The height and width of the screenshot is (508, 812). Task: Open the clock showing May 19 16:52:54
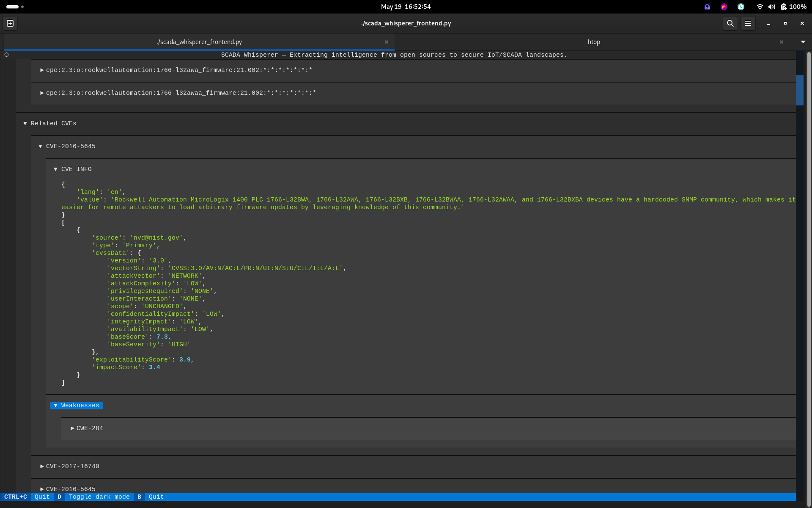(406, 7)
